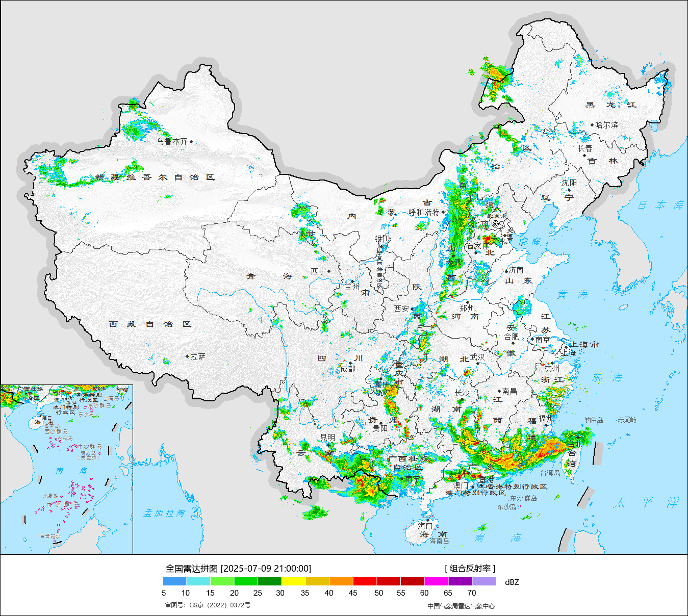Click the Urumqi city dot marker
Screen dimensions: 688x616
coord(191,142)
